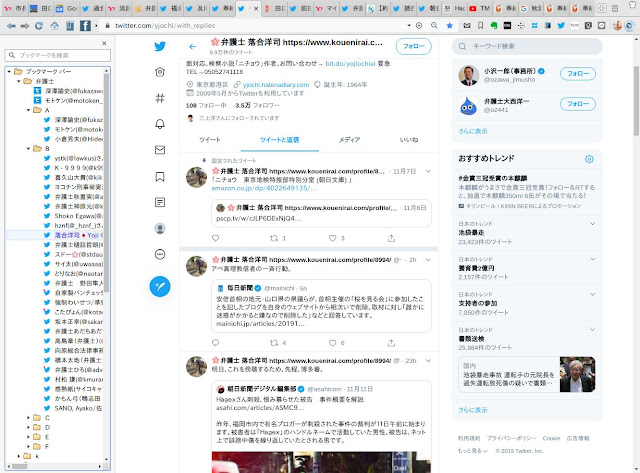Open bit.do/yojiochiai link in bio
640x473 pixels.
[350, 64]
